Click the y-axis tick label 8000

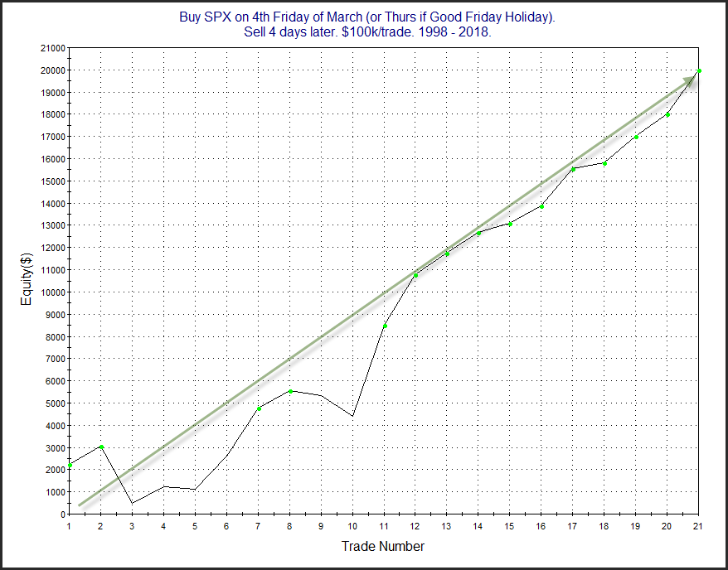coord(56,336)
